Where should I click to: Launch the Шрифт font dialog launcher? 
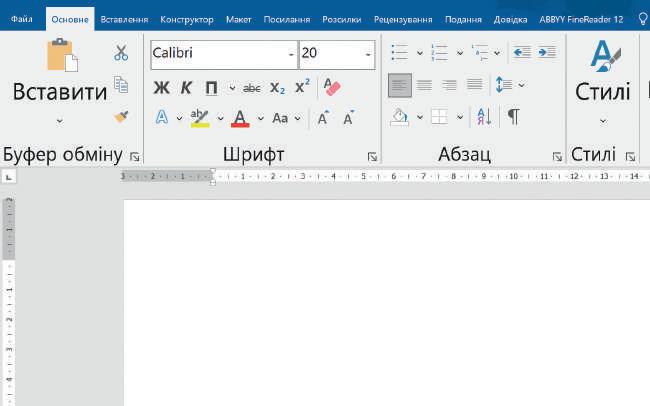pos(372,157)
